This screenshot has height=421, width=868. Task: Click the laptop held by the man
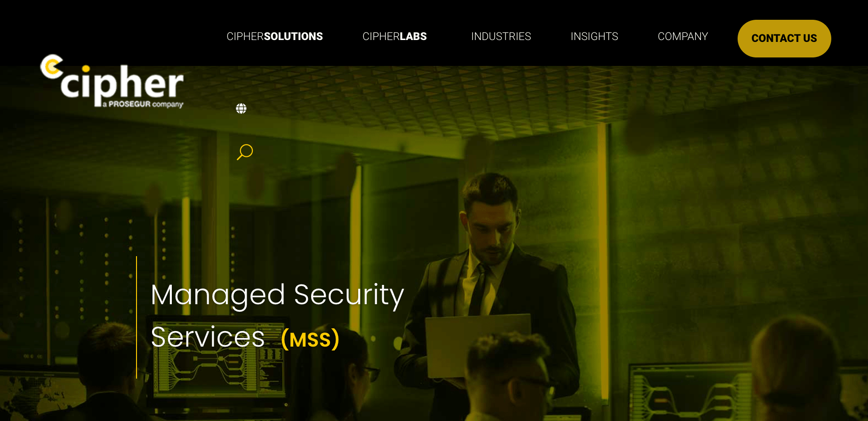tap(478, 346)
